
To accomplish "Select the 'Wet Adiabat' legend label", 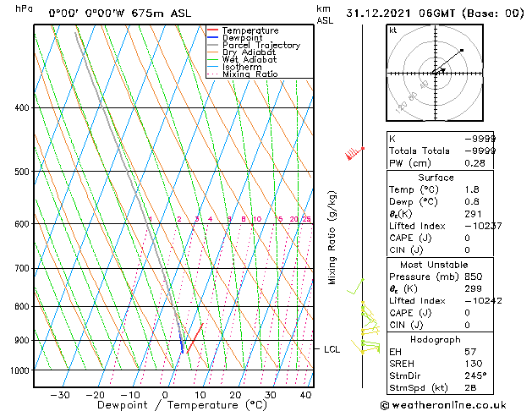I will coord(250,59).
